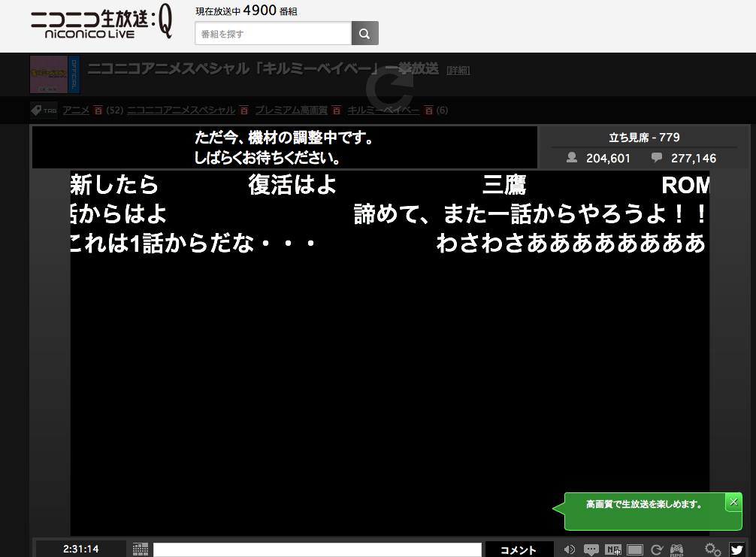The width and height of the screenshot is (756, 557).
Task: Open the ニコニコアニメスペシャル tag
Action: tap(181, 110)
